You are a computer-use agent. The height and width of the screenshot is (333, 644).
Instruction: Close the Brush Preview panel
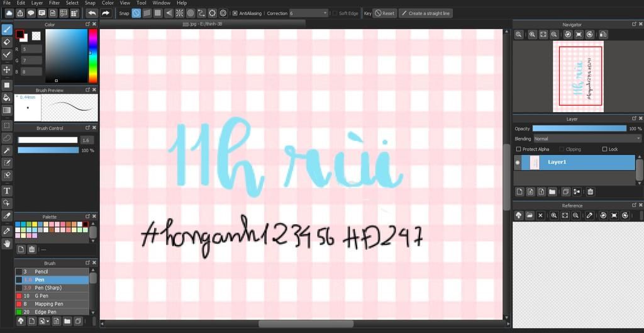click(x=94, y=89)
